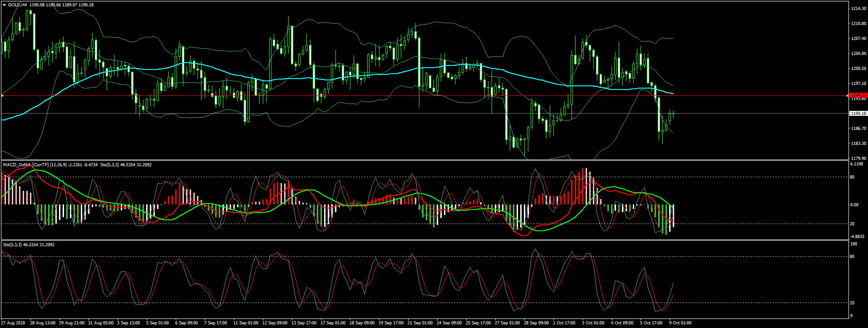Click the 1210.80 price axis label
This screenshot has height=328, width=868.
coord(859,24)
